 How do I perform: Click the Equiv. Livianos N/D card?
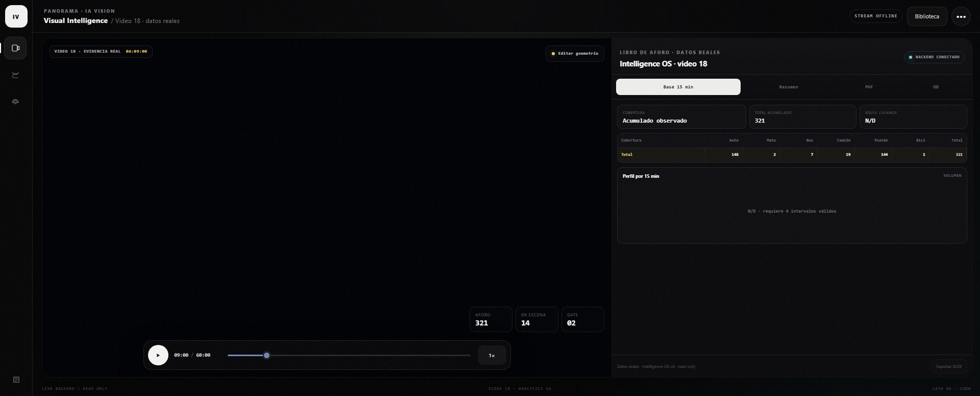pyautogui.click(x=913, y=117)
